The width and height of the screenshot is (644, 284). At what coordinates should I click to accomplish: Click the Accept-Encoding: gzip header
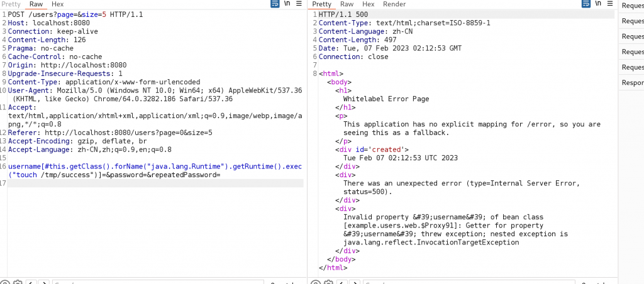click(x=77, y=141)
